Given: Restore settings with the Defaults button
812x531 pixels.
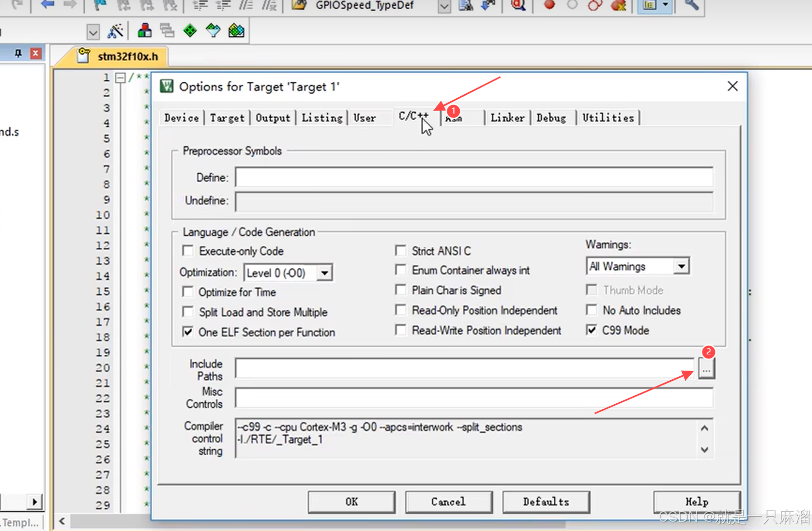Looking at the screenshot, I should 546,502.
